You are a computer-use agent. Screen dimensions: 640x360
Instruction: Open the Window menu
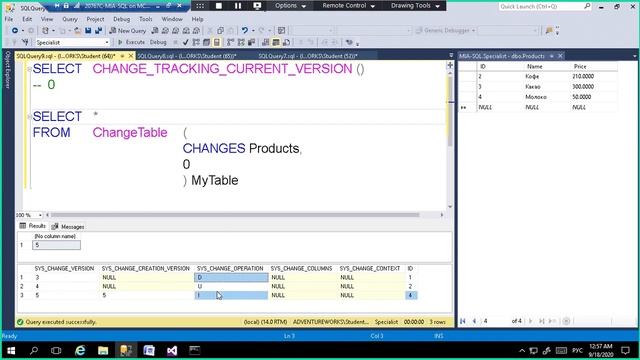coord(172,19)
